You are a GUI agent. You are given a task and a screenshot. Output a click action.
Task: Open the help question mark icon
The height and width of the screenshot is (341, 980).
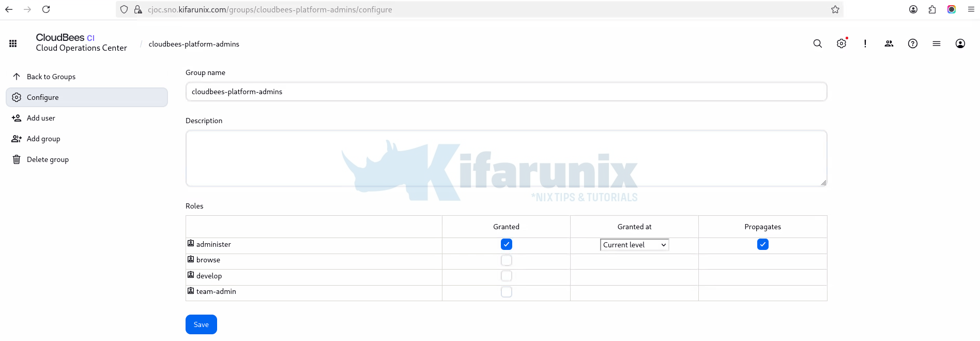pos(913,43)
